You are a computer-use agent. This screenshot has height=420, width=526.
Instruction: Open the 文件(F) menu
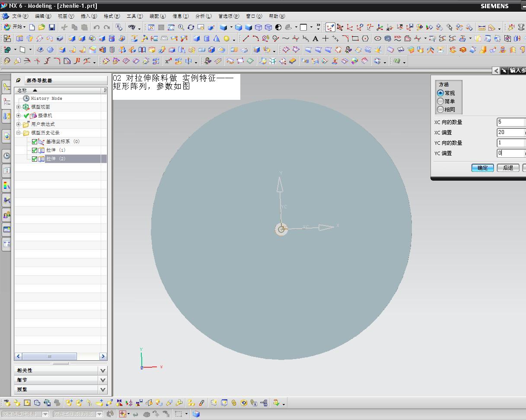coord(20,16)
